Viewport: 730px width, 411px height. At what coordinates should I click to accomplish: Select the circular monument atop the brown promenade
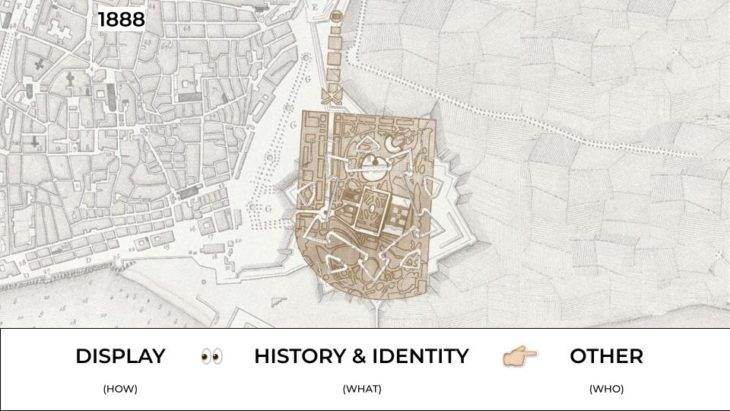tap(335, 16)
